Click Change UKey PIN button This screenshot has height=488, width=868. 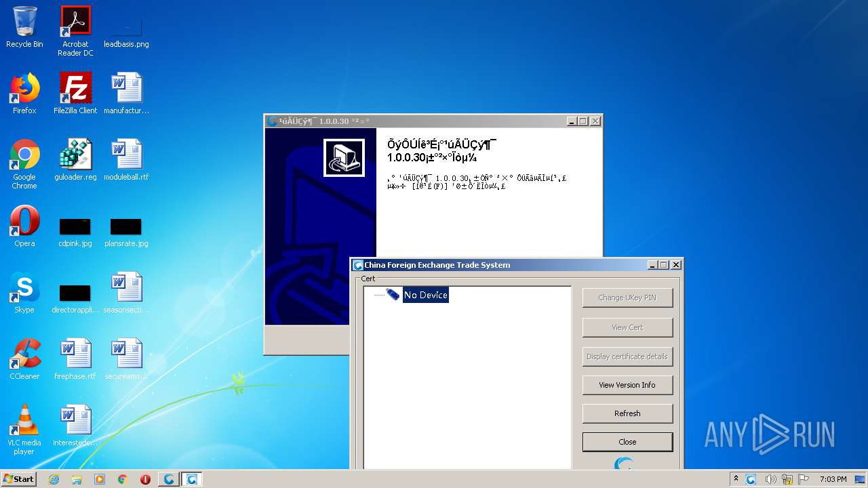pyautogui.click(x=627, y=298)
